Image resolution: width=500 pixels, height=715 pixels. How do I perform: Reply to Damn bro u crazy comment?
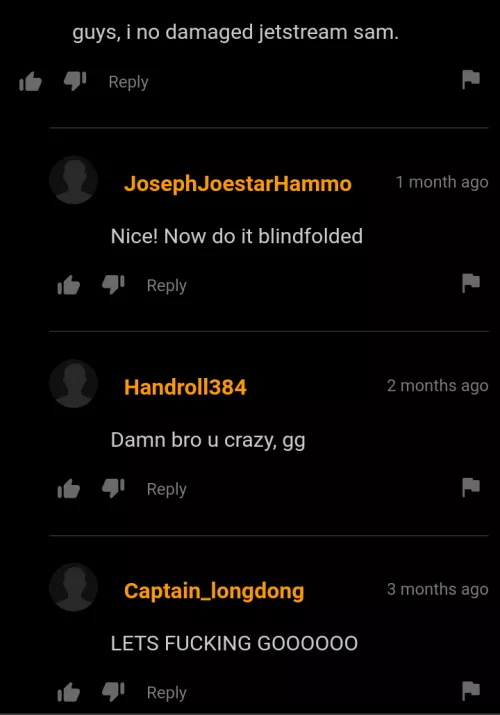click(166, 489)
